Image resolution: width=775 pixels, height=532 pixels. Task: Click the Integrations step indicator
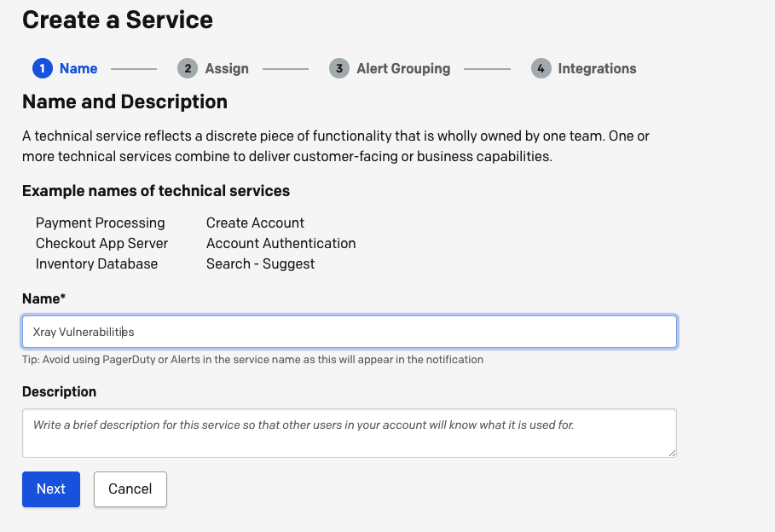click(x=596, y=68)
